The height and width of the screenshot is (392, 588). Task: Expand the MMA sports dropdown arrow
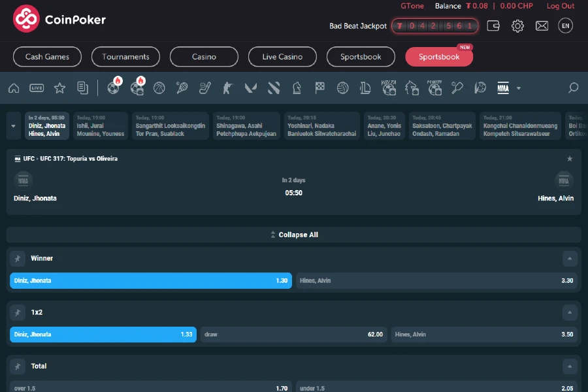[519, 88]
